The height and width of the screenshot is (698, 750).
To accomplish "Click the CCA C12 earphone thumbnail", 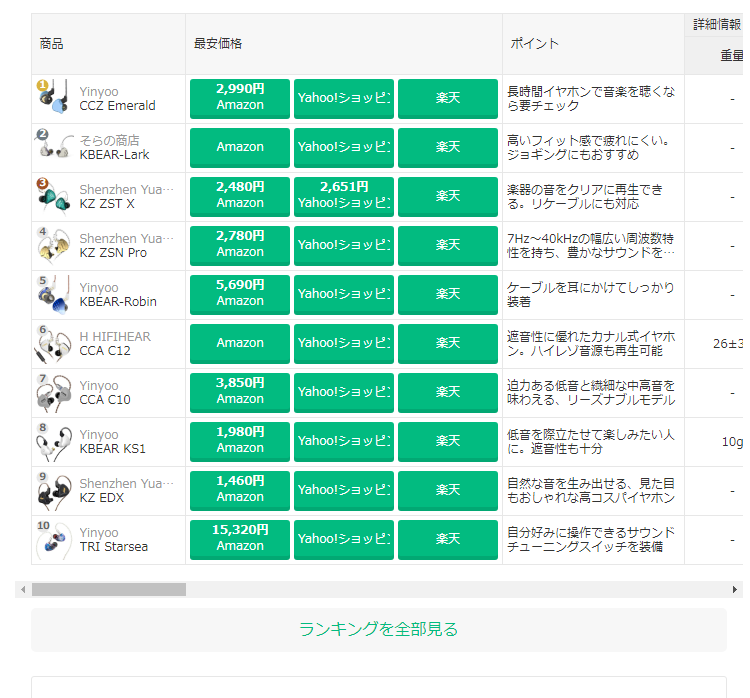I will coord(54,343).
